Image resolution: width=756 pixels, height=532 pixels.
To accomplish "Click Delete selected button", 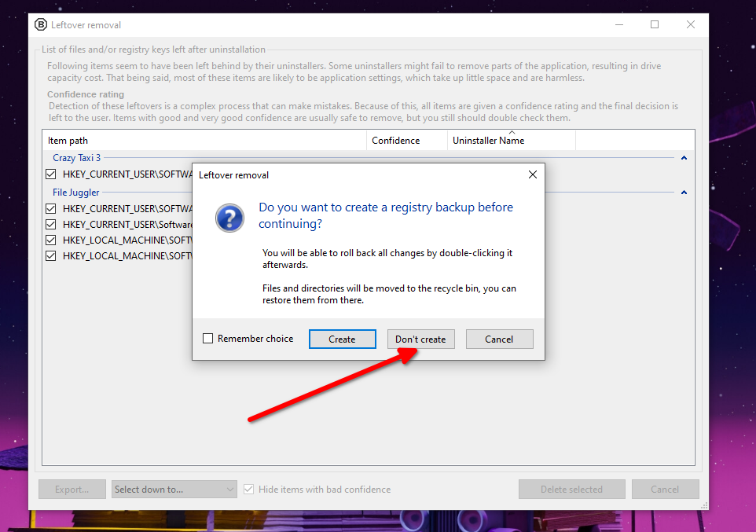I will [572, 489].
